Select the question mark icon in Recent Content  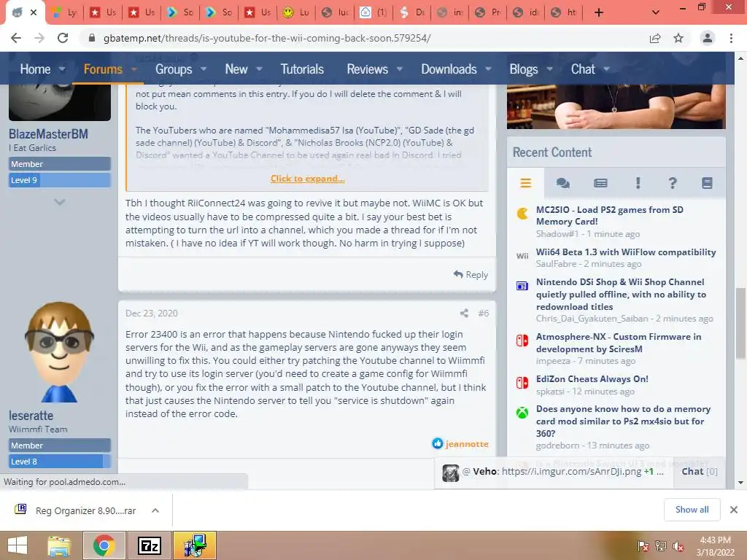click(x=672, y=183)
